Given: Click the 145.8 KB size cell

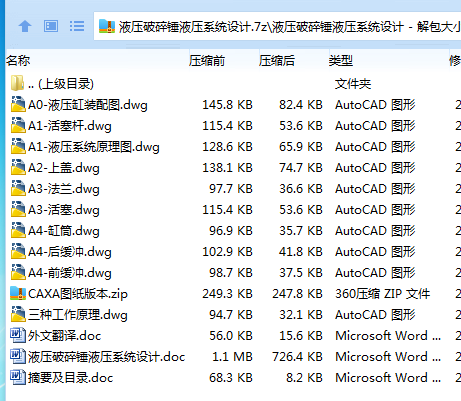Looking at the screenshot, I should tap(227, 105).
